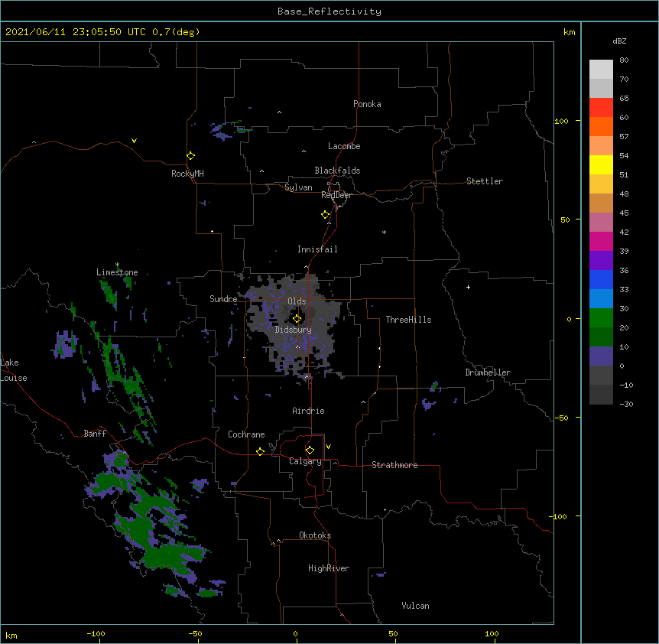The height and width of the screenshot is (644, 659).
Task: Click the yellow diamond marker near RockyMH
Action: click(190, 156)
